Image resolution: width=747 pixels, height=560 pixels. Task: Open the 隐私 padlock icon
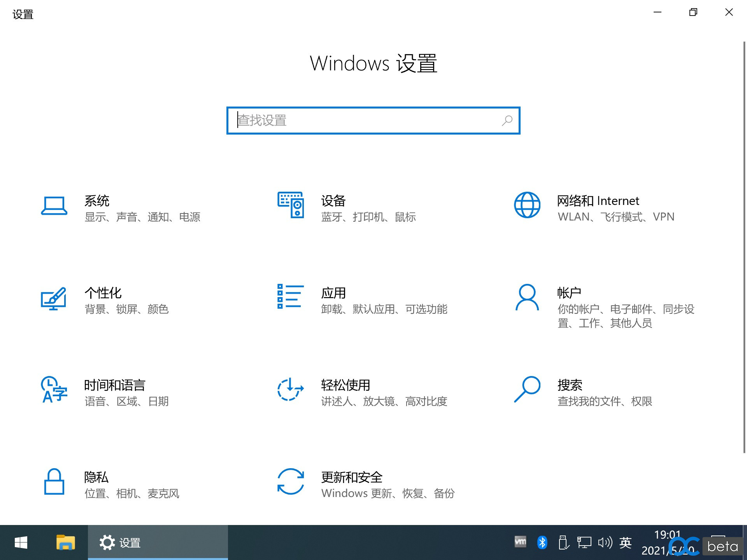pyautogui.click(x=54, y=481)
